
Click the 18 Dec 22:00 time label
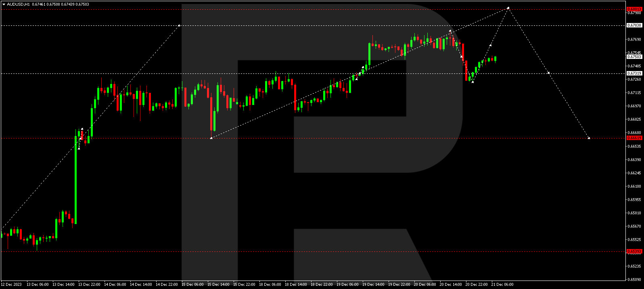(x=322, y=285)
